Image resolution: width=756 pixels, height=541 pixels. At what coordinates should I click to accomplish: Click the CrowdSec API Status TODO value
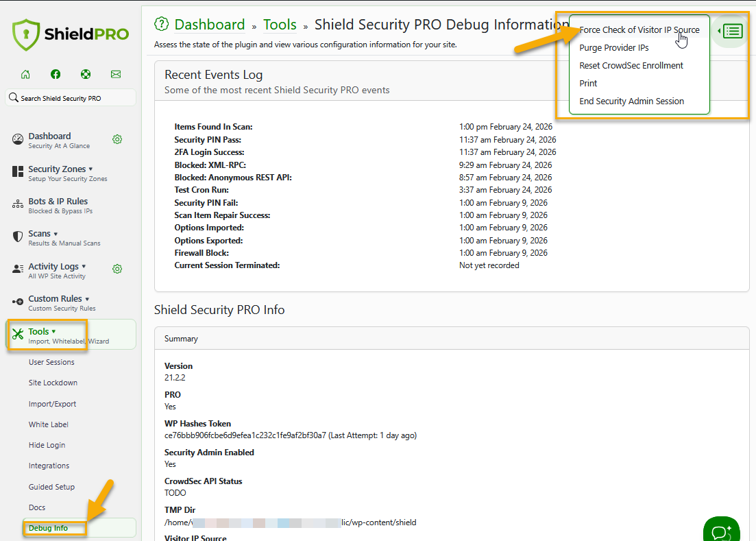point(175,493)
